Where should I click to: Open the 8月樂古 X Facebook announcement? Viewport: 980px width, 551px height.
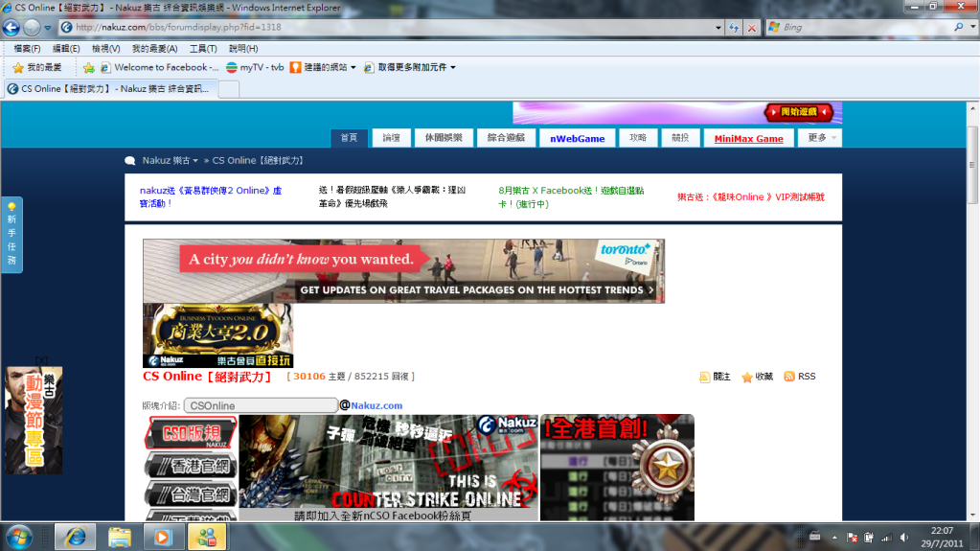coord(571,197)
